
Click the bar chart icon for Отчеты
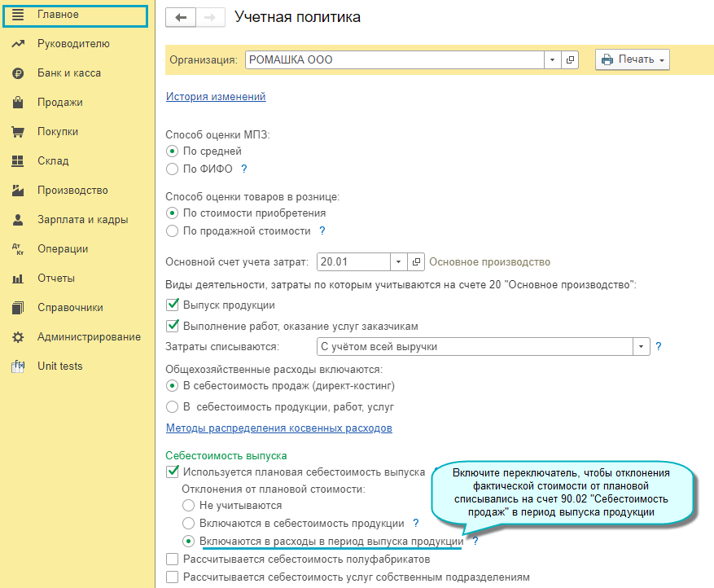18,279
